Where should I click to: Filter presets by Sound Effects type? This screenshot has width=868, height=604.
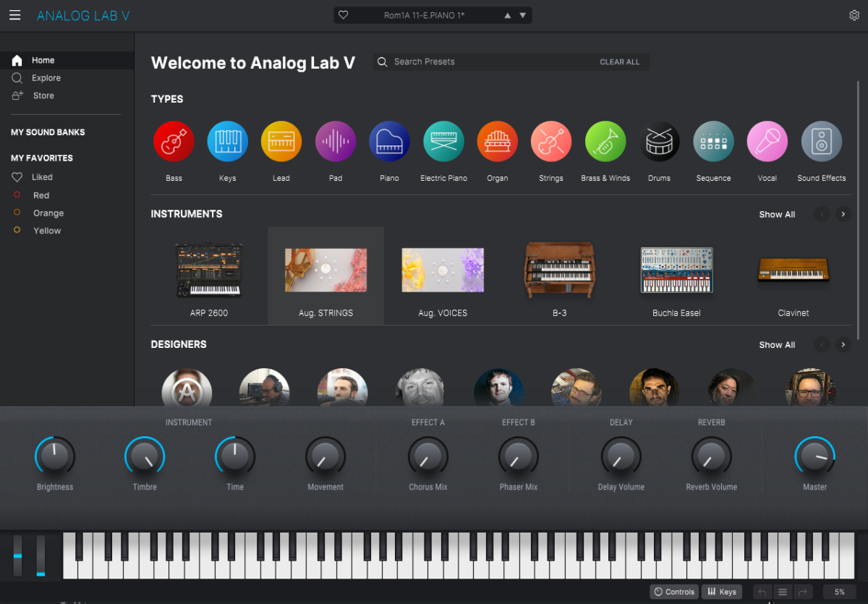click(822, 141)
